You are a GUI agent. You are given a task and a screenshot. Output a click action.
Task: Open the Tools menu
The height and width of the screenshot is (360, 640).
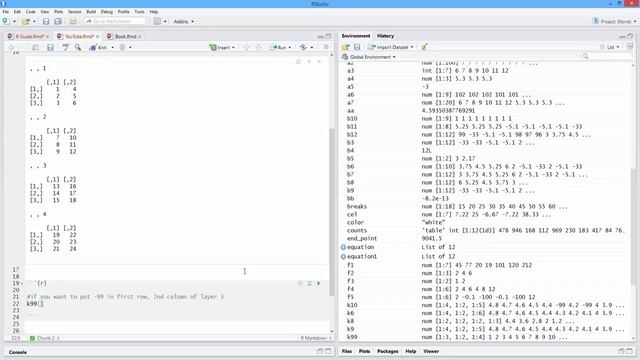139,12
